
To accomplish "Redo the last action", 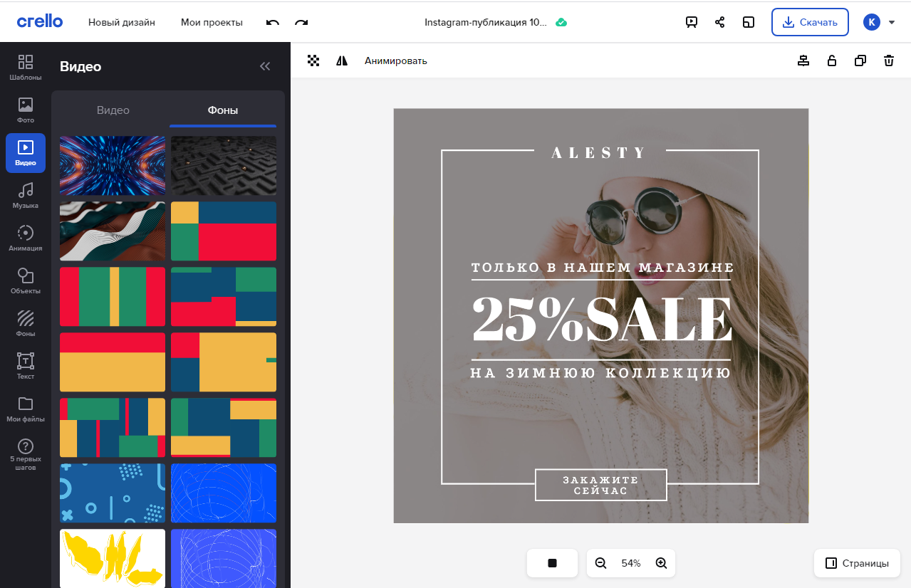I will click(301, 23).
